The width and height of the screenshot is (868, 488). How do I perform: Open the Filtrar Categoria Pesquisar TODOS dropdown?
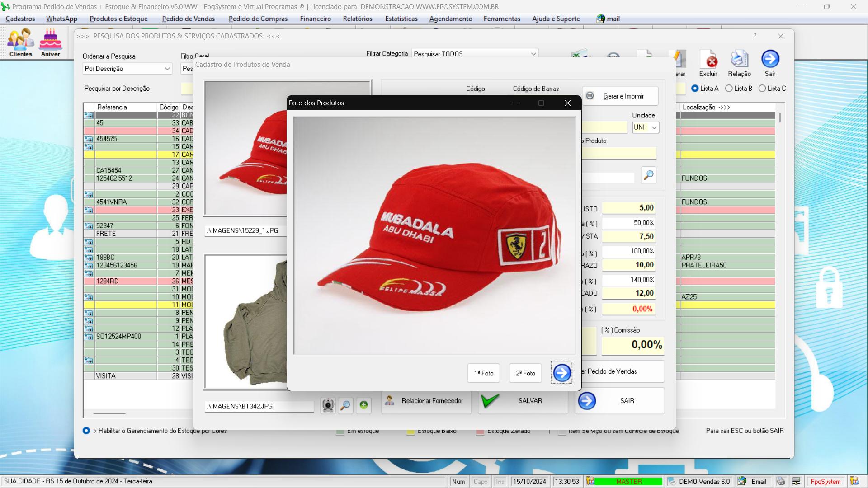click(x=475, y=54)
